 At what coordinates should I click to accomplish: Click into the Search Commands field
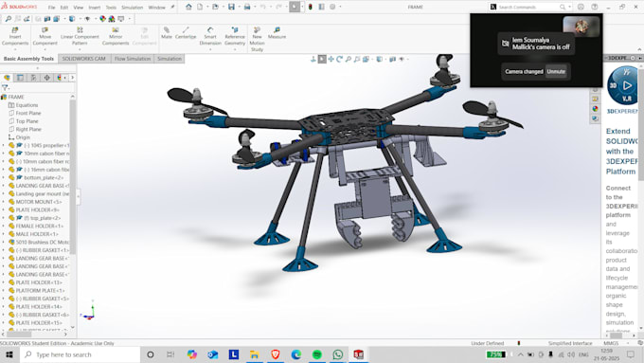pos(528,7)
